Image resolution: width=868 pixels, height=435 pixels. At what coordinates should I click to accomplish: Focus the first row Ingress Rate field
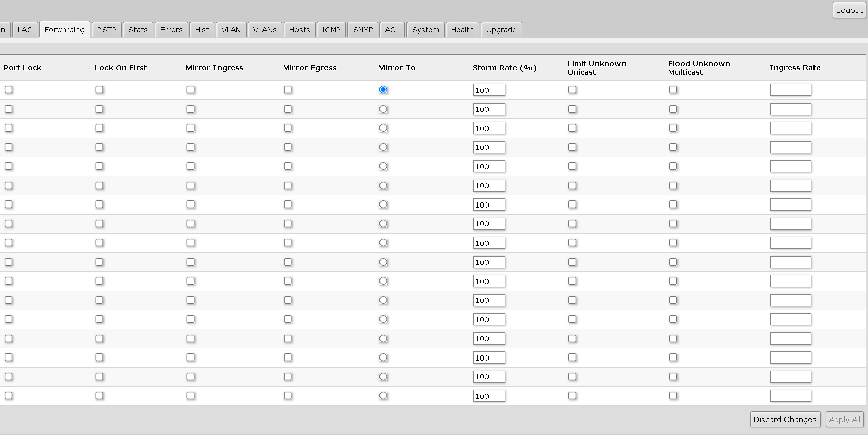[791, 90]
